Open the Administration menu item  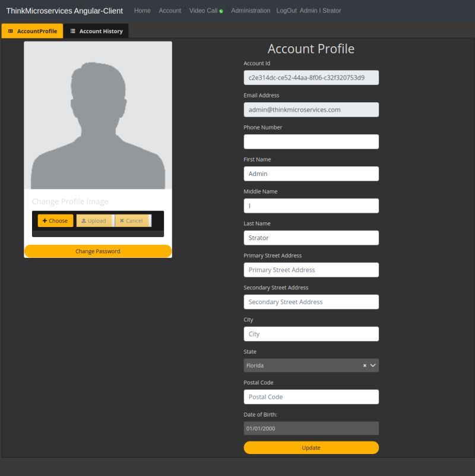pyautogui.click(x=250, y=10)
